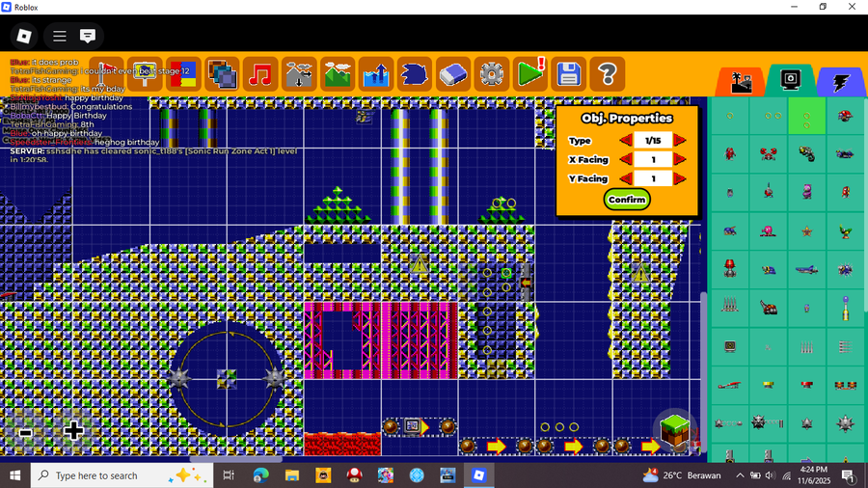The width and height of the screenshot is (868, 488).
Task: Switch to the lightning bolt tab
Action: coord(841,82)
